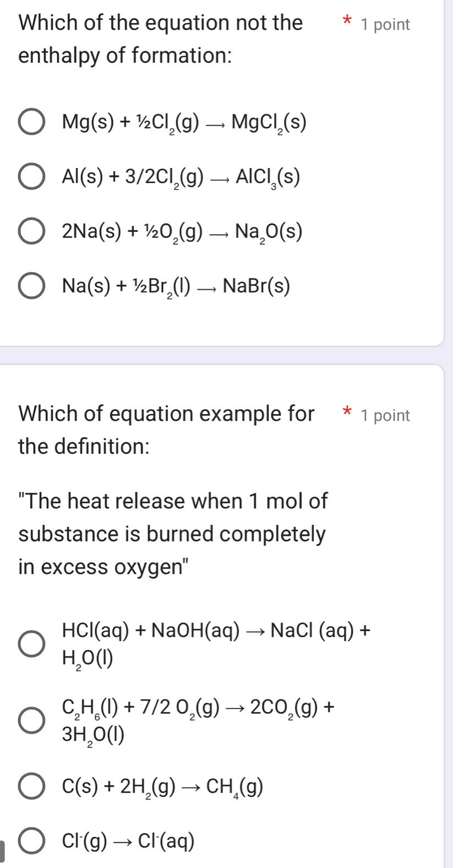The image size is (453, 868).
Task: Click the AlCl3(s) formation equation text
Action: tap(181, 177)
